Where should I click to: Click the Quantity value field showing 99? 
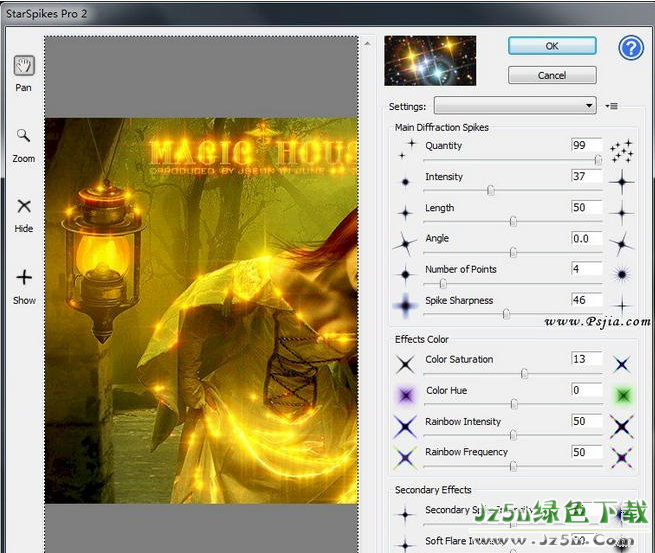[x=586, y=145]
